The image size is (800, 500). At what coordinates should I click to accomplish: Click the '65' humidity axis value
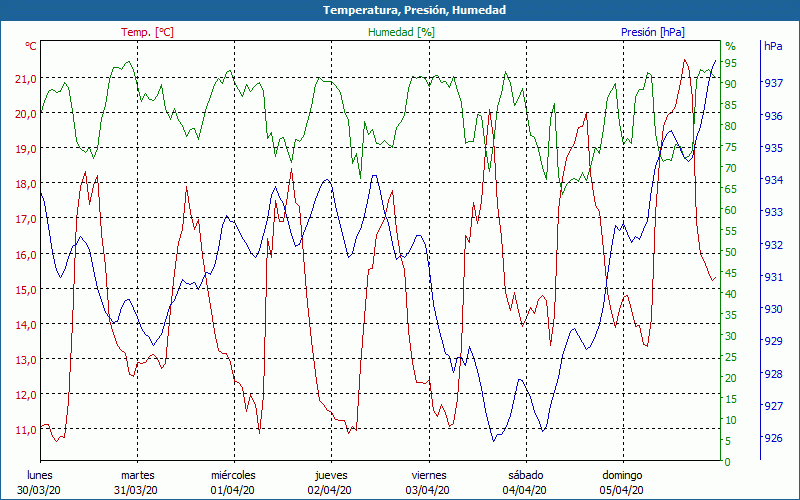click(730, 189)
